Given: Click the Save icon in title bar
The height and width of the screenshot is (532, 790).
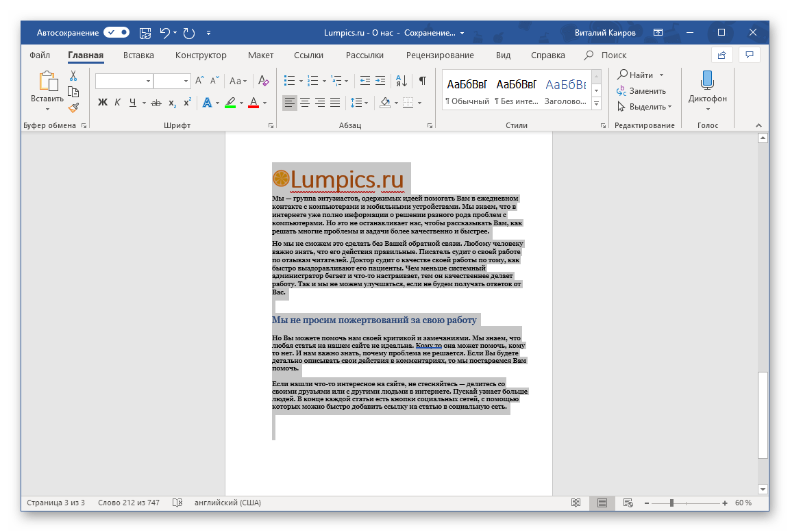Looking at the screenshot, I should (x=145, y=32).
